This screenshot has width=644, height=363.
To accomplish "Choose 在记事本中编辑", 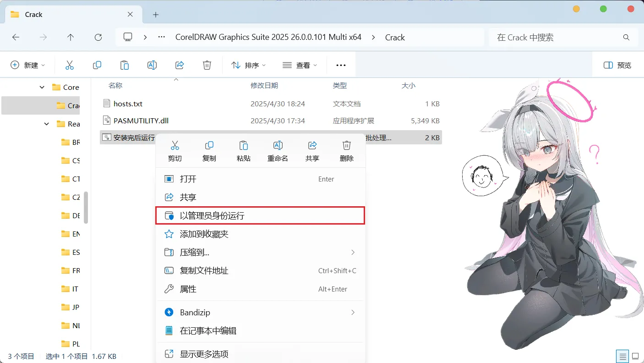I will point(261,330).
